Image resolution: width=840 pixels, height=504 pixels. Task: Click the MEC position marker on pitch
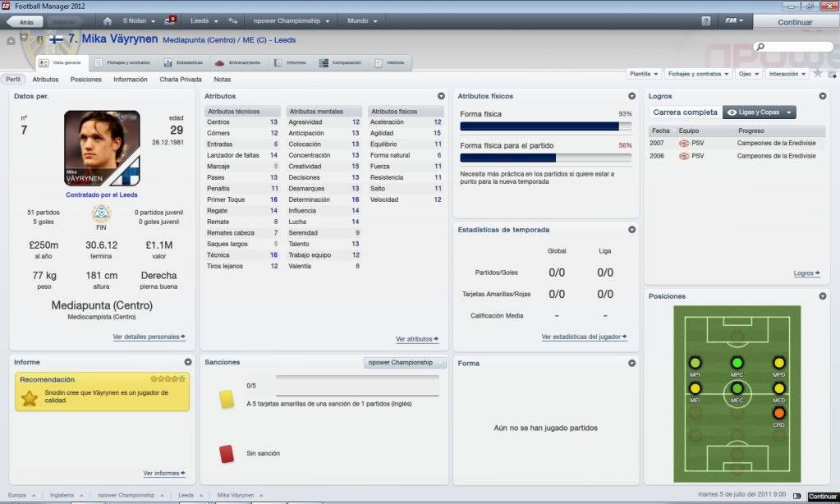tap(737, 388)
